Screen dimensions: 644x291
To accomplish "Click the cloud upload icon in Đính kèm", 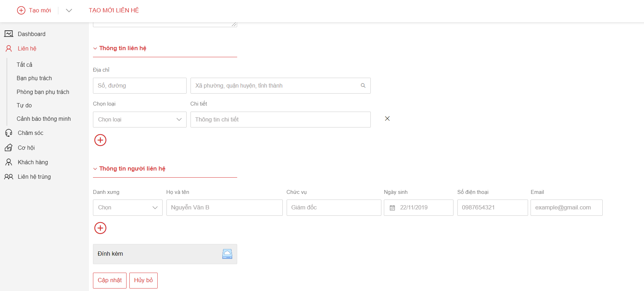I will [227, 254].
